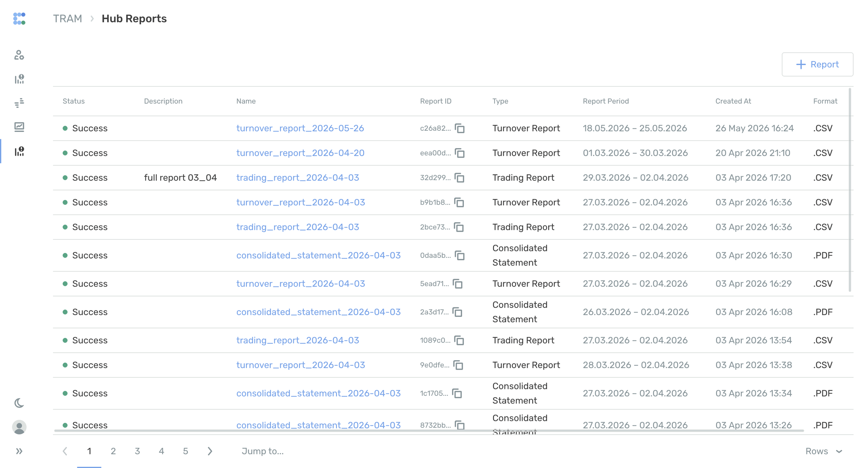Open the Rows per page dropdown
868x468 pixels.
point(824,451)
